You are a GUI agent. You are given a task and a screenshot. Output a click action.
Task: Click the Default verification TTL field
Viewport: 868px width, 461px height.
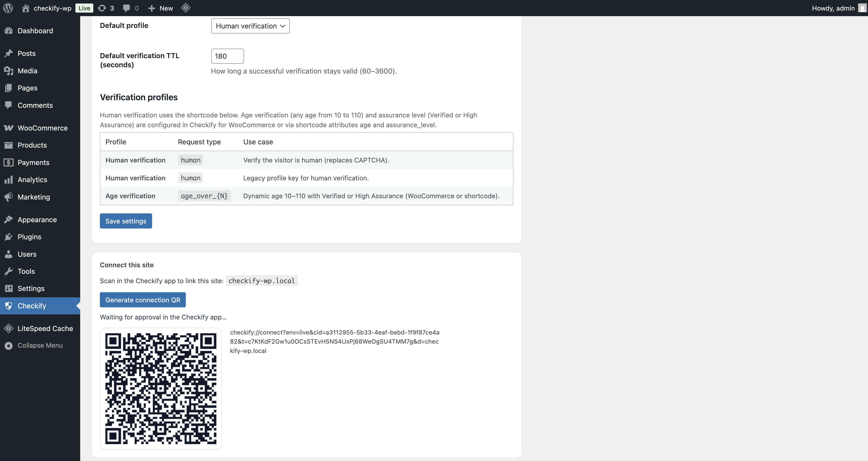(227, 56)
